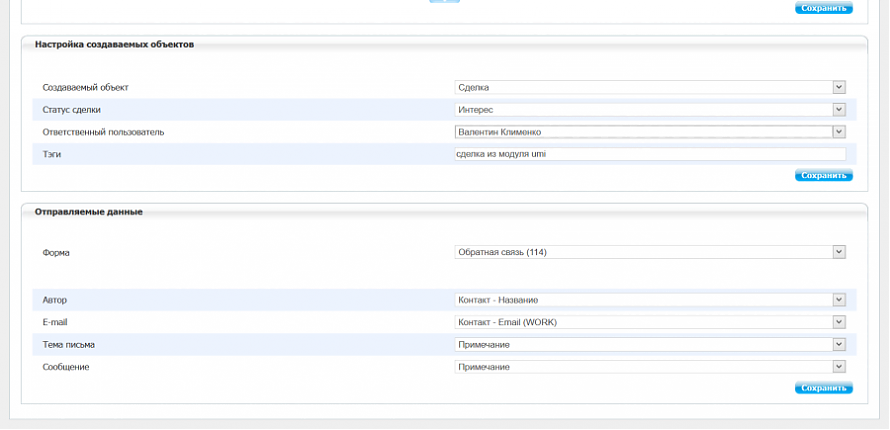The image size is (890, 430).
Task: Click the Тема письма row label
Action: (69, 345)
